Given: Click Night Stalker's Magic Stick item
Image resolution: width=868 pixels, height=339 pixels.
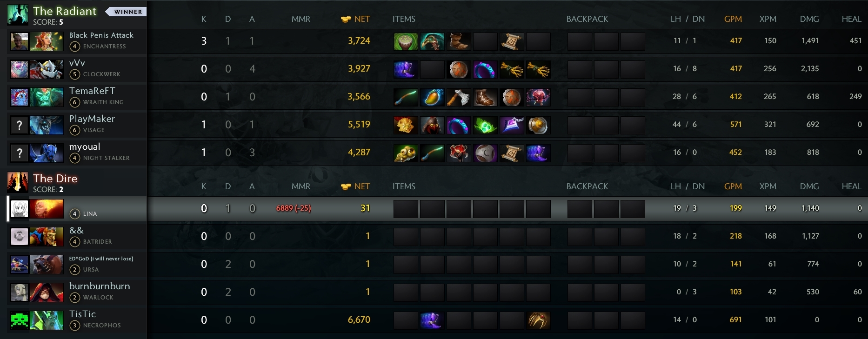Looking at the screenshot, I should coord(432,153).
